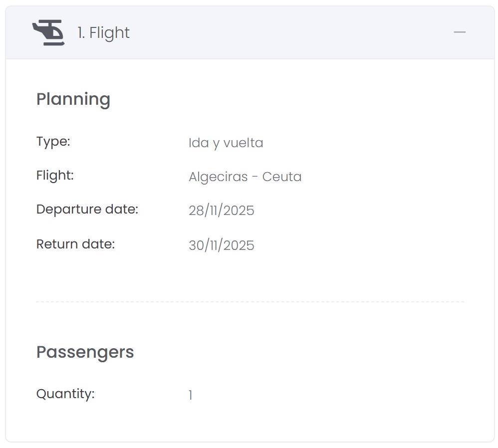Select the Ceuta destination text
This screenshot has width=498, height=448.
(x=282, y=177)
